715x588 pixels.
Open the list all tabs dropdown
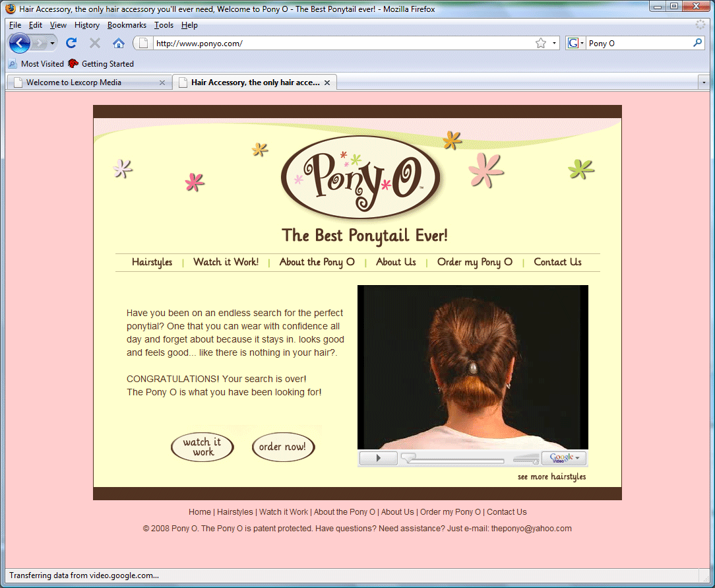[x=704, y=82]
